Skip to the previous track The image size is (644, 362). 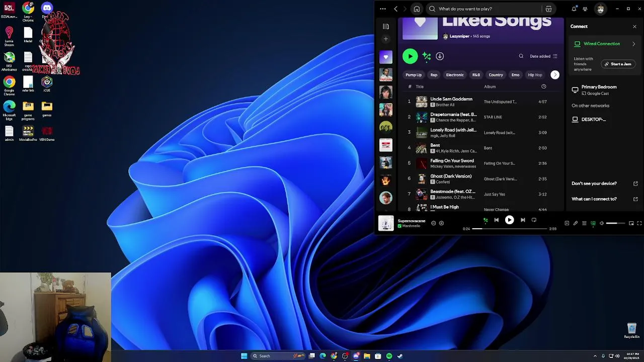(x=496, y=220)
